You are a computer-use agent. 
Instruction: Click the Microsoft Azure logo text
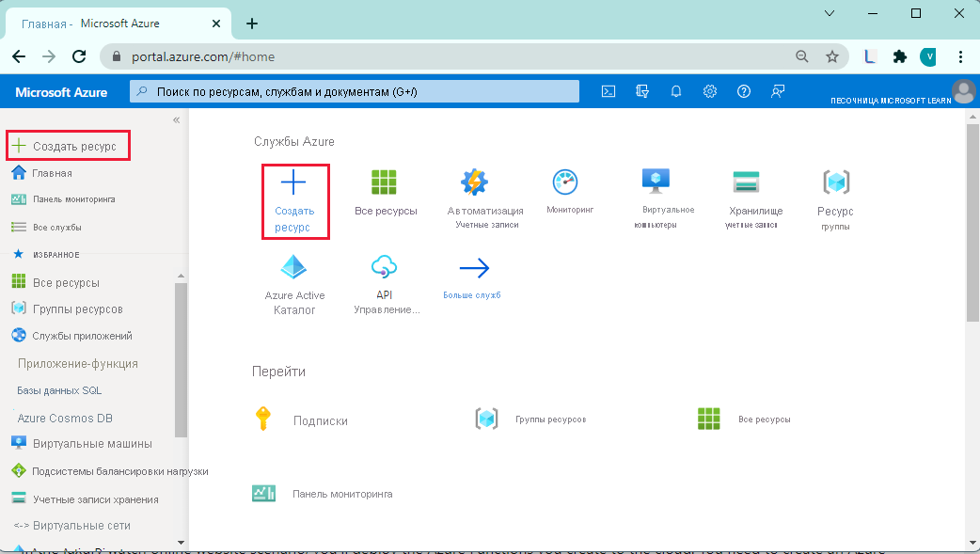pyautogui.click(x=61, y=92)
